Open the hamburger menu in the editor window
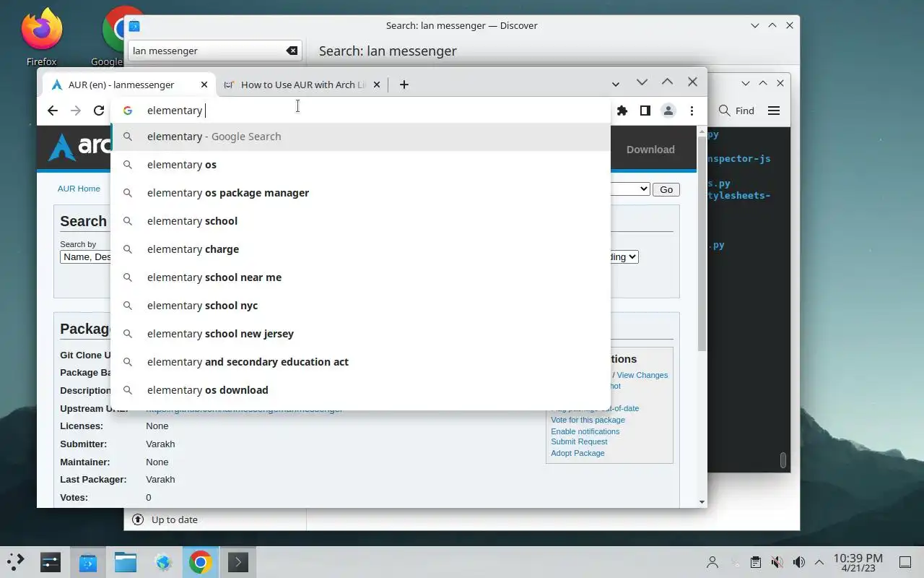The image size is (924, 578). pyautogui.click(x=774, y=111)
